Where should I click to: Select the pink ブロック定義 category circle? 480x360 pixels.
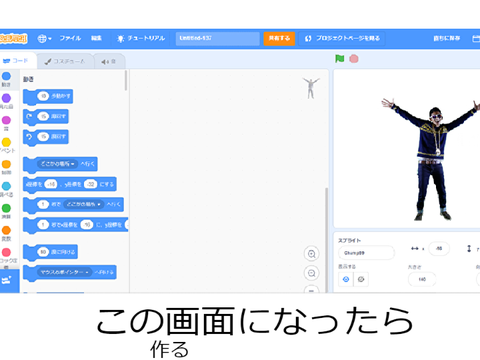[x=6, y=252]
